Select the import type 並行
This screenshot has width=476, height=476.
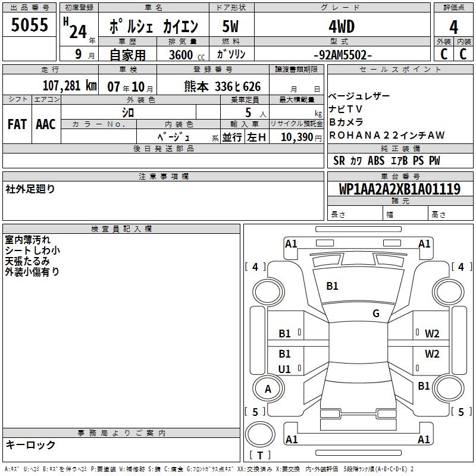click(x=232, y=137)
